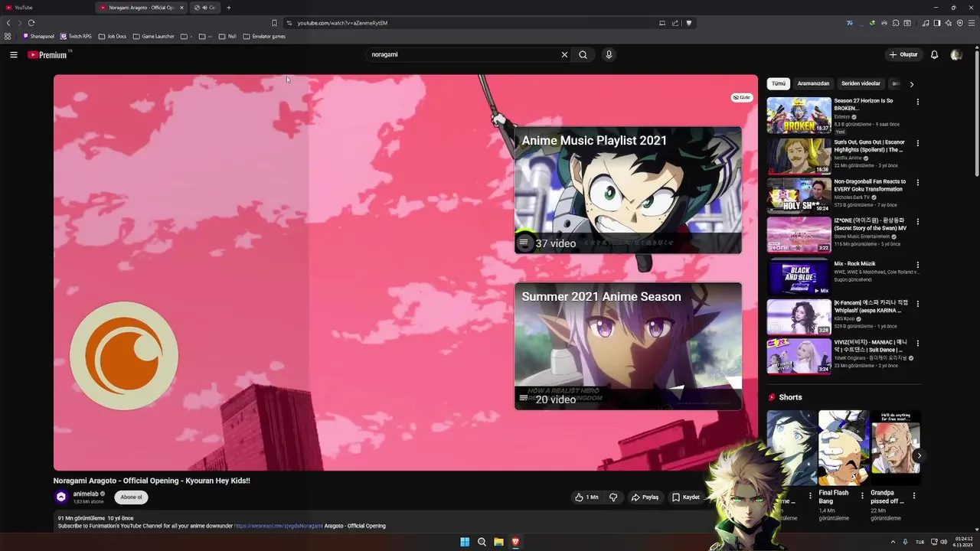Open the Brave main menu
The height and width of the screenshot is (551, 980).
point(971,23)
